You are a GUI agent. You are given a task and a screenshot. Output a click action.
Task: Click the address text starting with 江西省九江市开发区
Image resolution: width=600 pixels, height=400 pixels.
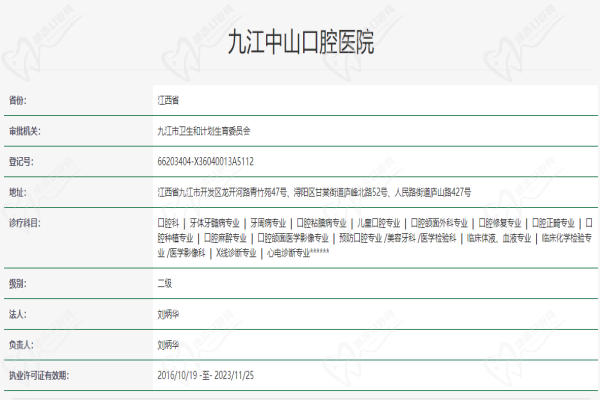tap(314, 192)
